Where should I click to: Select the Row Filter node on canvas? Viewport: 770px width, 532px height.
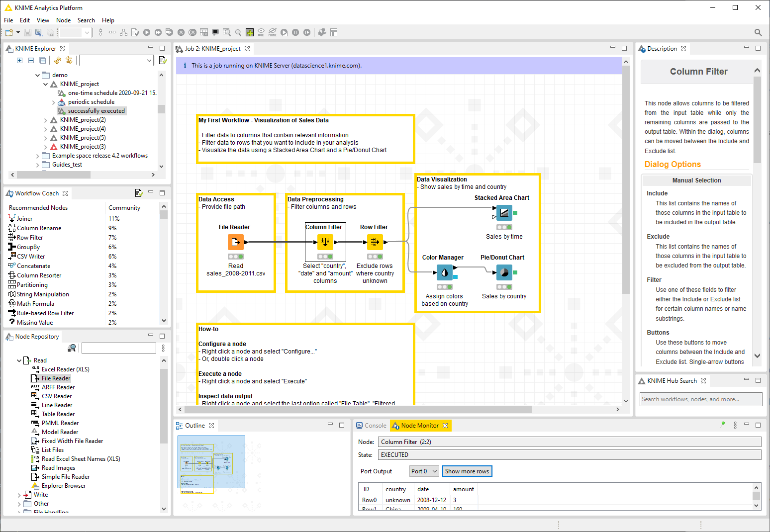pos(375,242)
